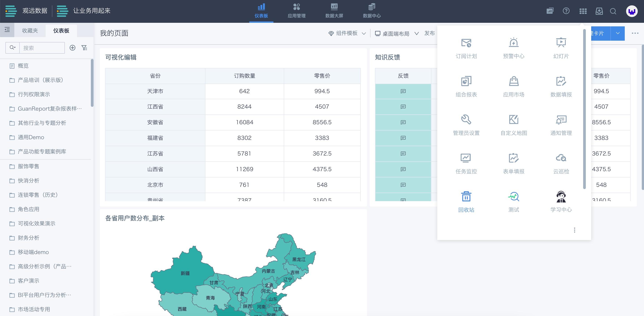Image resolution: width=644 pixels, height=316 pixels.
Task: Select the 收藏夹 sidebar tab
Action: click(x=30, y=30)
